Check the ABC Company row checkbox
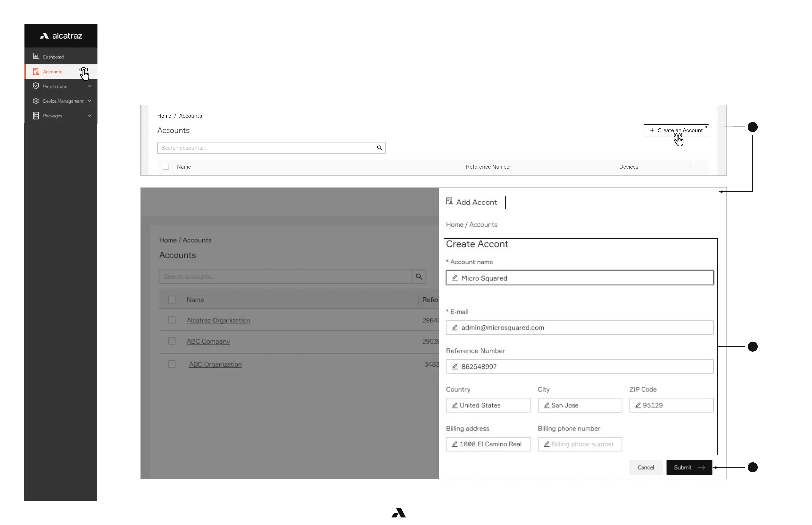812x525 pixels. (x=171, y=341)
